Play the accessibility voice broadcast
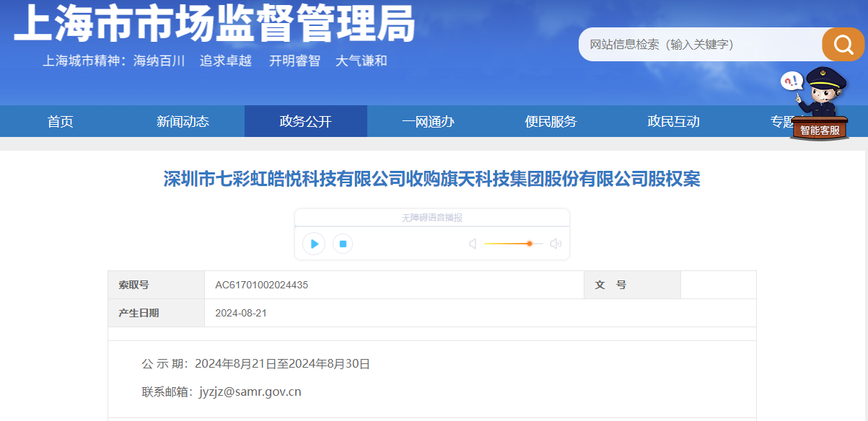The height and width of the screenshot is (421, 868). click(314, 244)
